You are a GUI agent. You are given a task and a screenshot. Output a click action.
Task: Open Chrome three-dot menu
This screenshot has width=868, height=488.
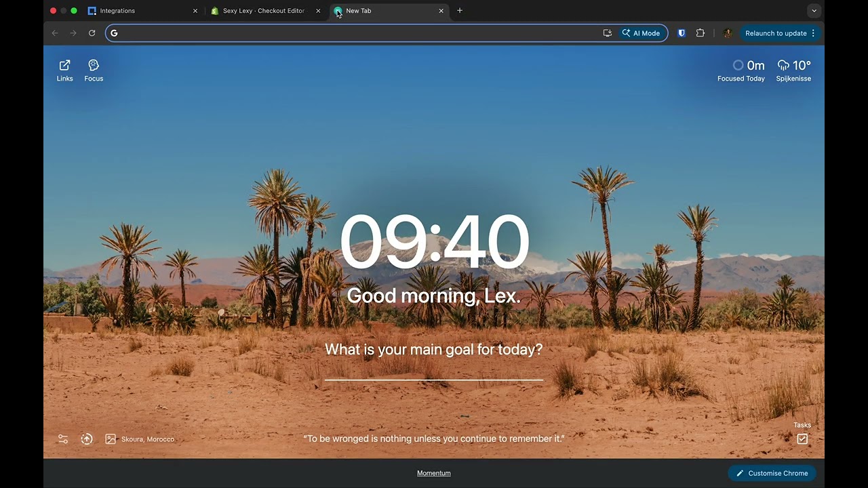coord(813,33)
